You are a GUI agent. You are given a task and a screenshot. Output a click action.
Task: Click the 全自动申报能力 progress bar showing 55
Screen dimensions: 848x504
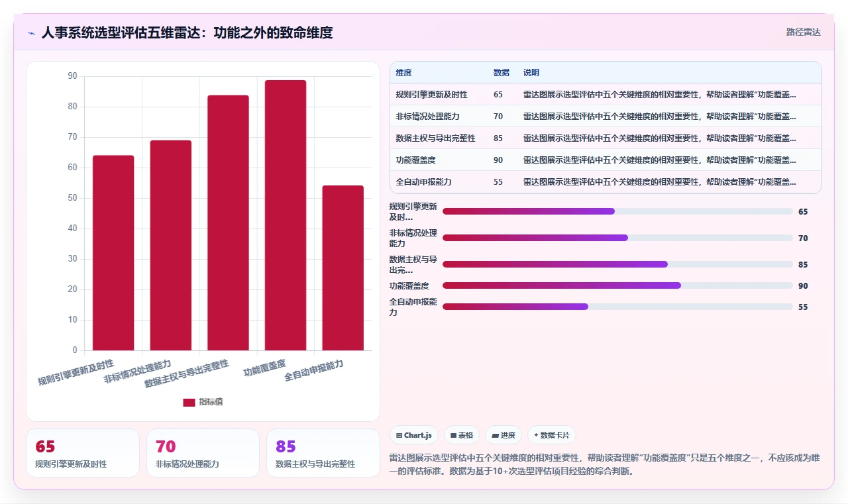pos(617,307)
